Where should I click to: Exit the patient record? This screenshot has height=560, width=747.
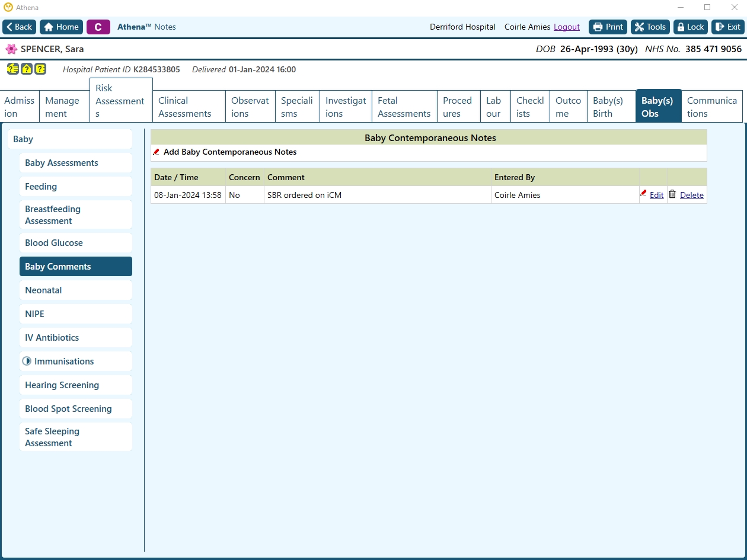coord(728,27)
